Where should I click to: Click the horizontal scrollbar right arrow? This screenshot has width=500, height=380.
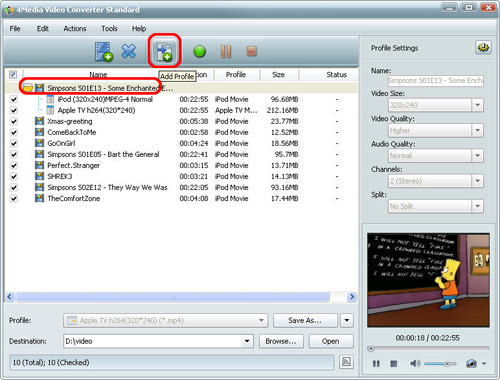[352, 297]
